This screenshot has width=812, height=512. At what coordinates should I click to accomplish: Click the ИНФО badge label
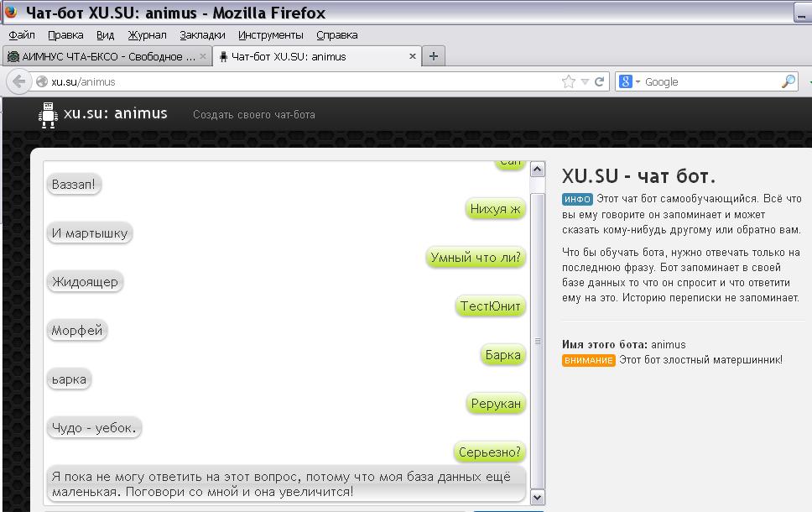(x=577, y=199)
